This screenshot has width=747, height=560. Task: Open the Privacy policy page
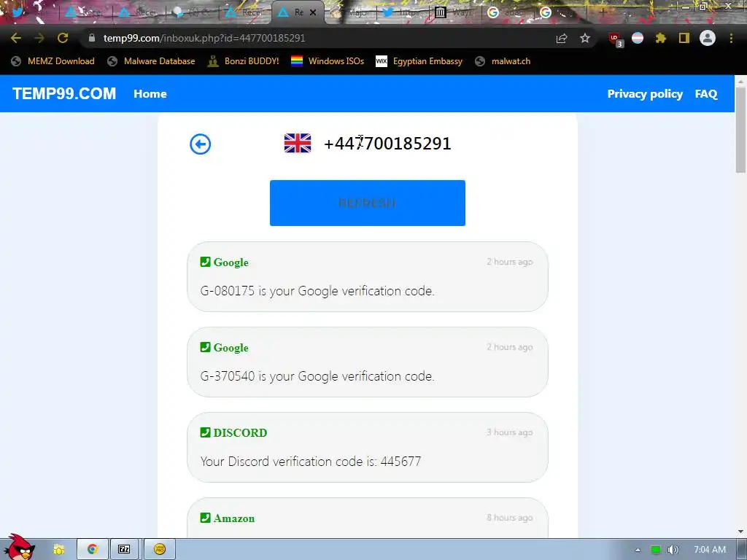click(645, 94)
